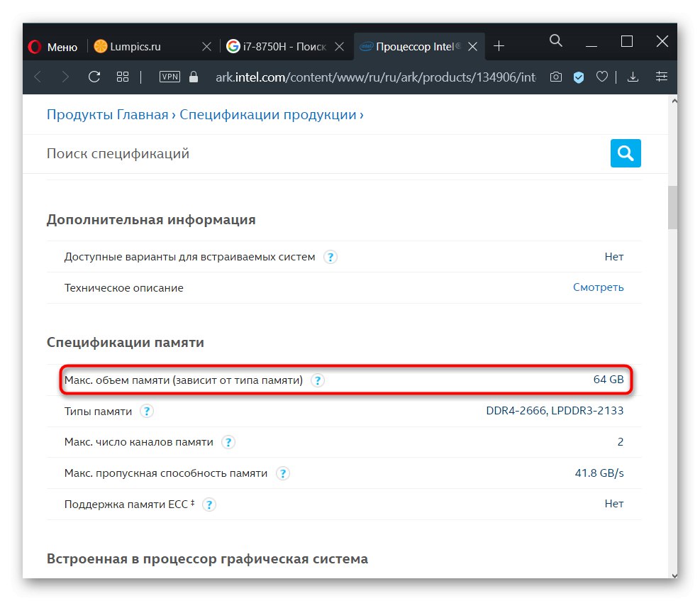Screen dimensions: 700x601
Task: Toggle the VPN badge in address bar
Action: [x=170, y=77]
